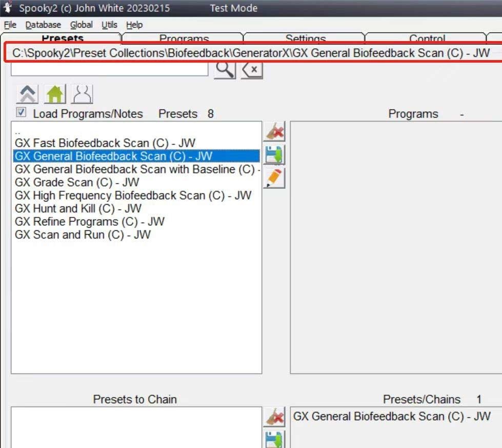Toggle the Load Programs/Notes checkbox
The width and height of the screenshot is (502, 448).
coord(21,112)
